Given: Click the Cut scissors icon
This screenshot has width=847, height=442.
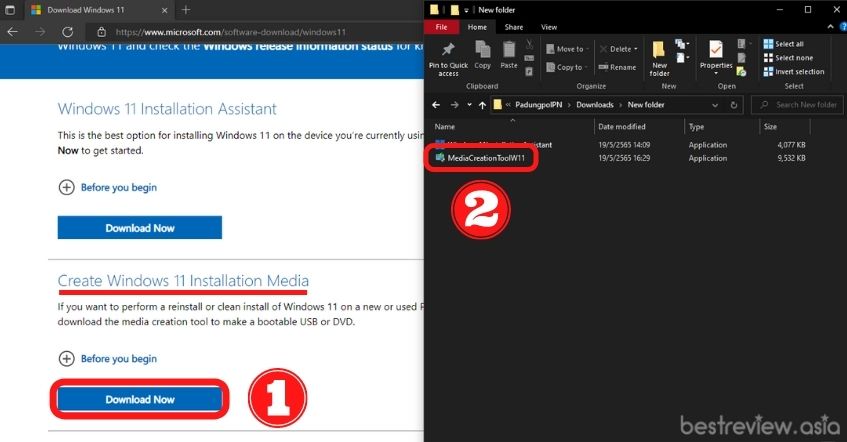Looking at the screenshot, I should click(x=529, y=44).
